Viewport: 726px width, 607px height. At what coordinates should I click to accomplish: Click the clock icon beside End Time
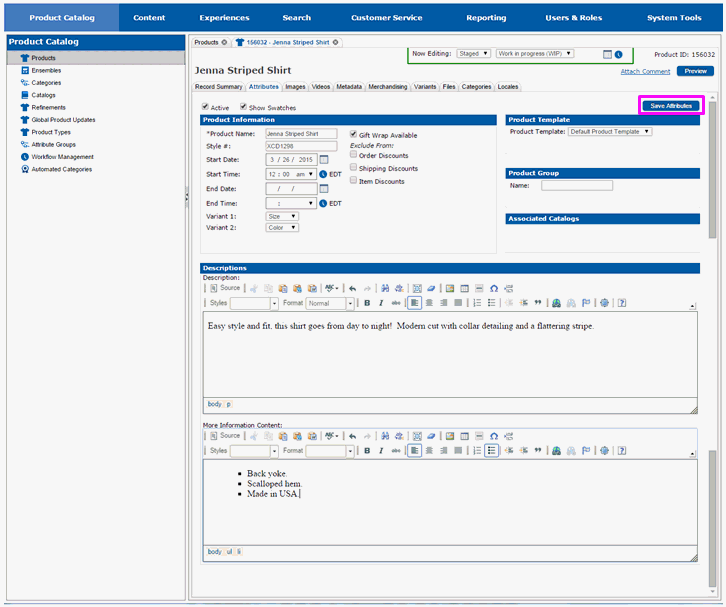coord(323,203)
